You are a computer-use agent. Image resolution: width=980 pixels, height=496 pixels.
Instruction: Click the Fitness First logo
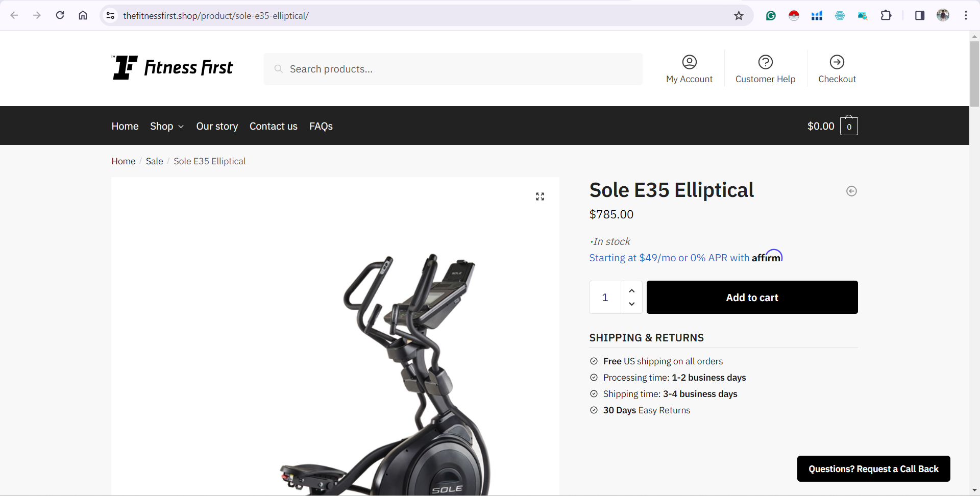pyautogui.click(x=172, y=67)
